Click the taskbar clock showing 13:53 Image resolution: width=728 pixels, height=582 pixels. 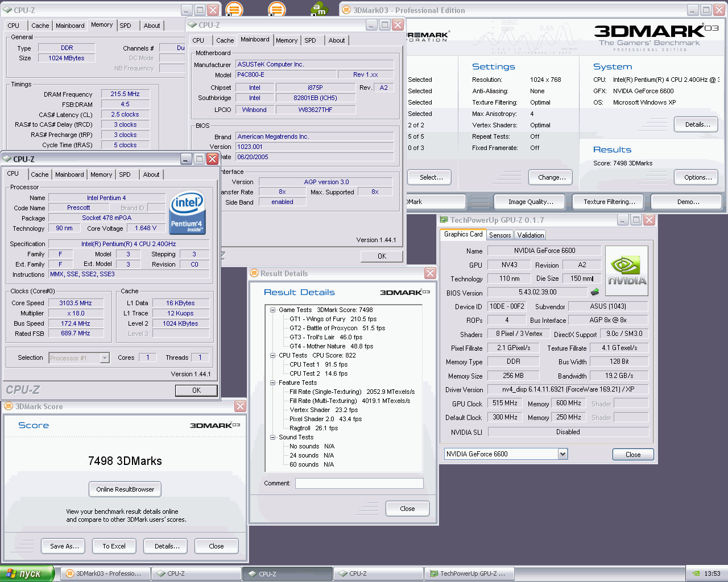(712, 573)
